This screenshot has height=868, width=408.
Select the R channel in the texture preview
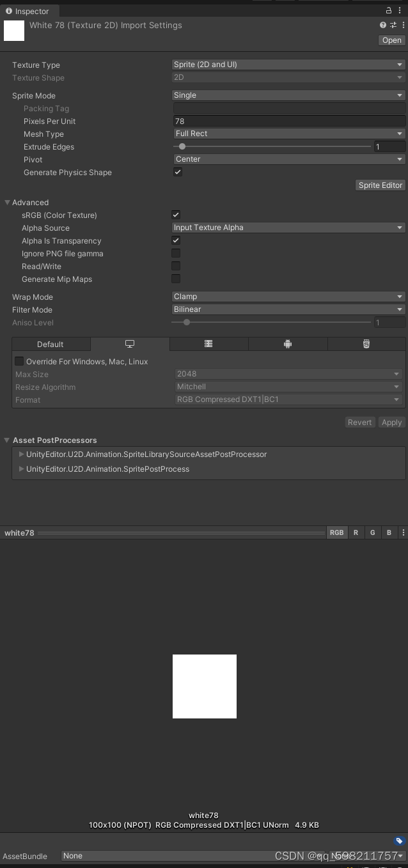click(x=356, y=532)
